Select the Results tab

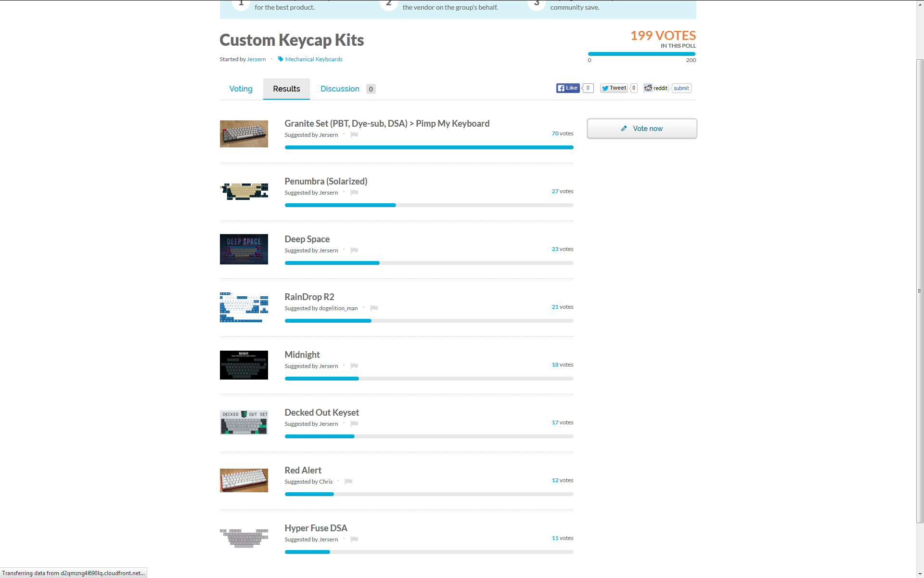coord(286,89)
